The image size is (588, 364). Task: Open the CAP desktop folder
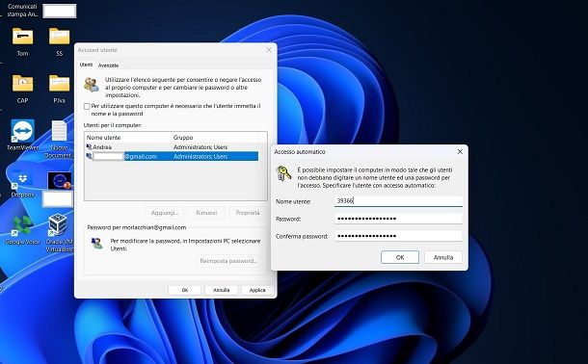(x=22, y=83)
